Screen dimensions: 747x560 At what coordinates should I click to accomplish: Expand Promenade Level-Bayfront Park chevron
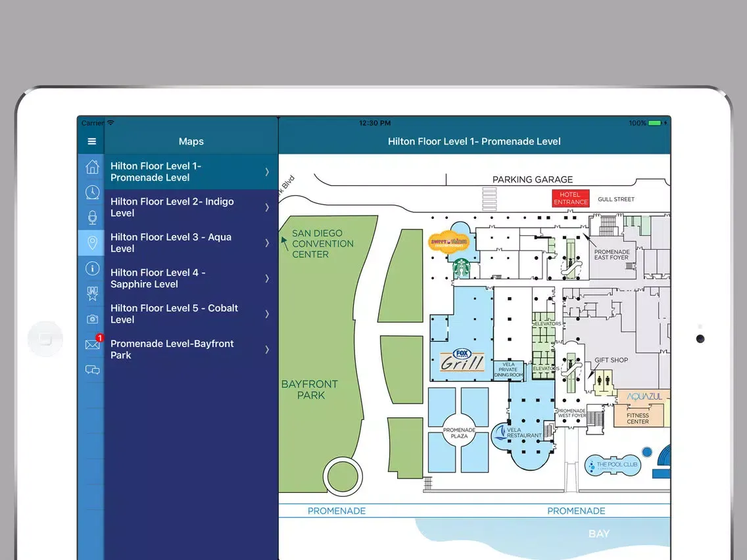(267, 350)
